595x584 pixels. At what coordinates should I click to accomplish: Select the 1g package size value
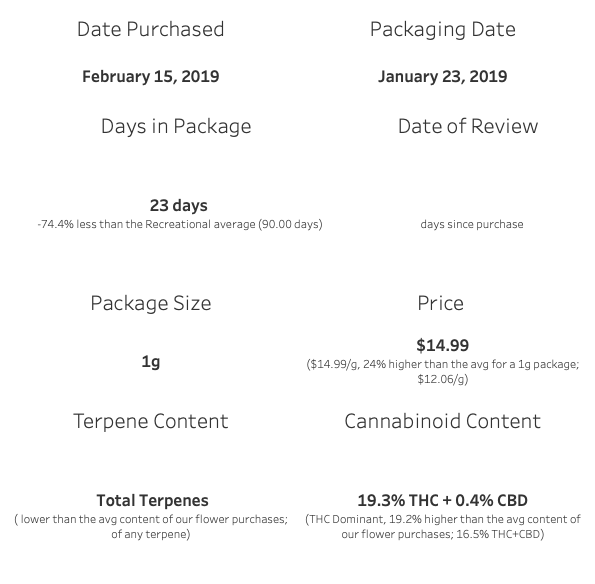151,362
